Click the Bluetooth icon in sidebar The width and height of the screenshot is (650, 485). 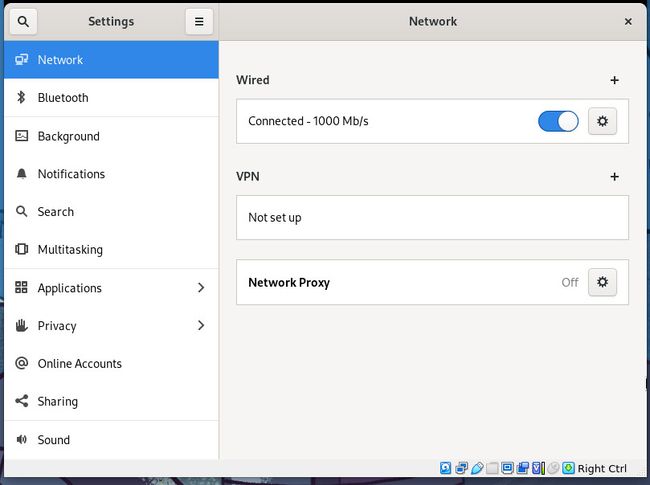tap(21, 97)
